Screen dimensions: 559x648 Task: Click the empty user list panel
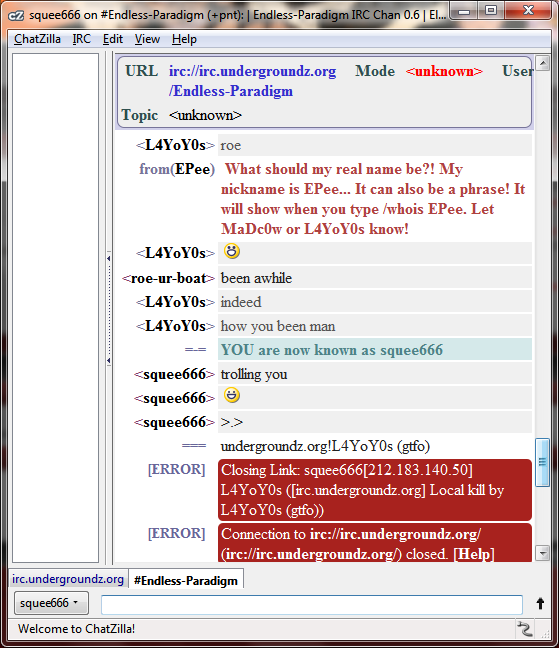[x=55, y=308]
